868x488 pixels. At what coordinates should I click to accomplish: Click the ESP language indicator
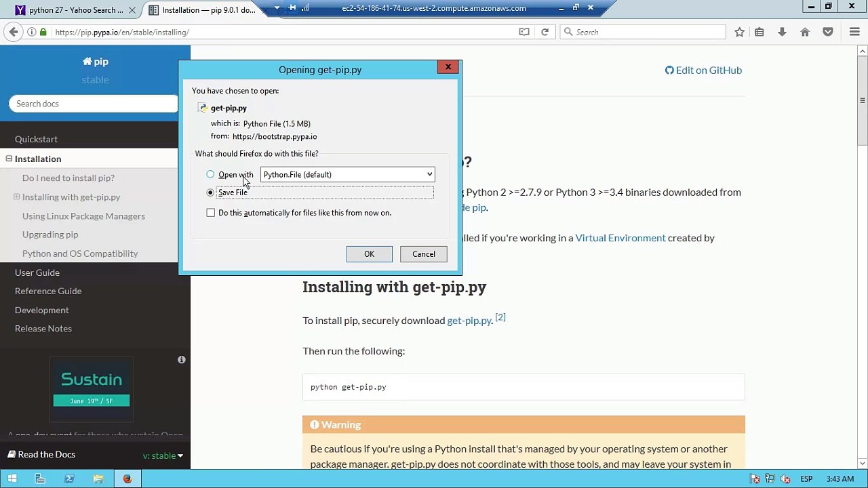click(806, 479)
